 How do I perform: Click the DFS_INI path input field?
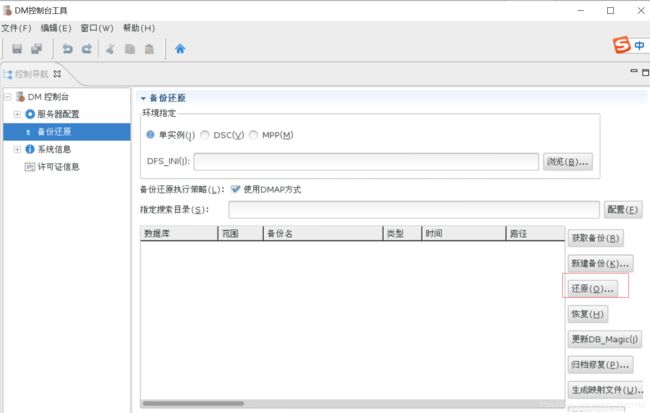366,162
